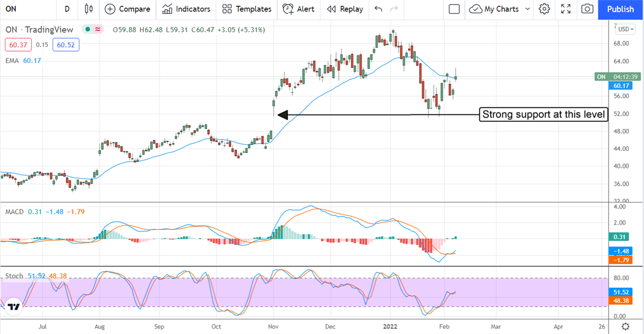The width and height of the screenshot is (644, 334).
Task: Click the Compare plus button
Action: [128, 9]
